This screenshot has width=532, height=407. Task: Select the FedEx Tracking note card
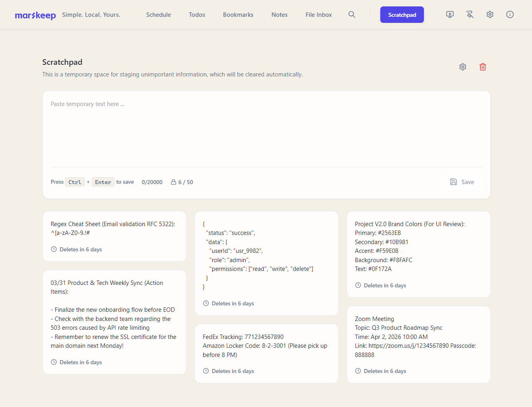267,354
